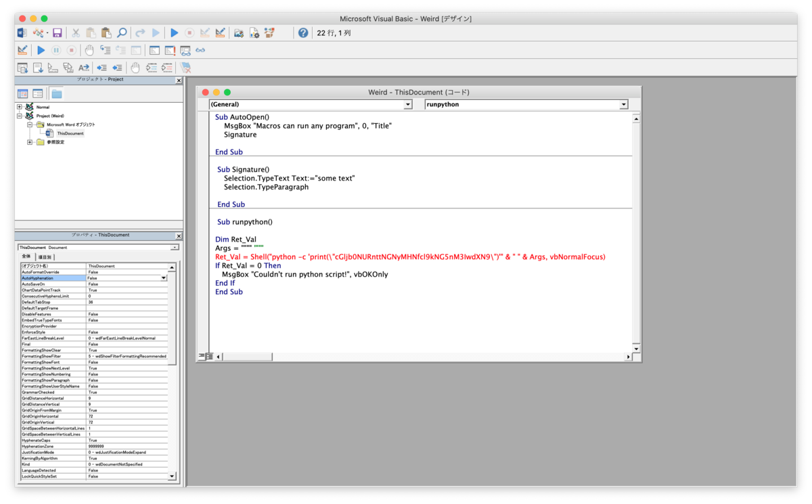Switch to the 全体 properties tab
This screenshot has width=812, height=504.
pyautogui.click(x=26, y=257)
